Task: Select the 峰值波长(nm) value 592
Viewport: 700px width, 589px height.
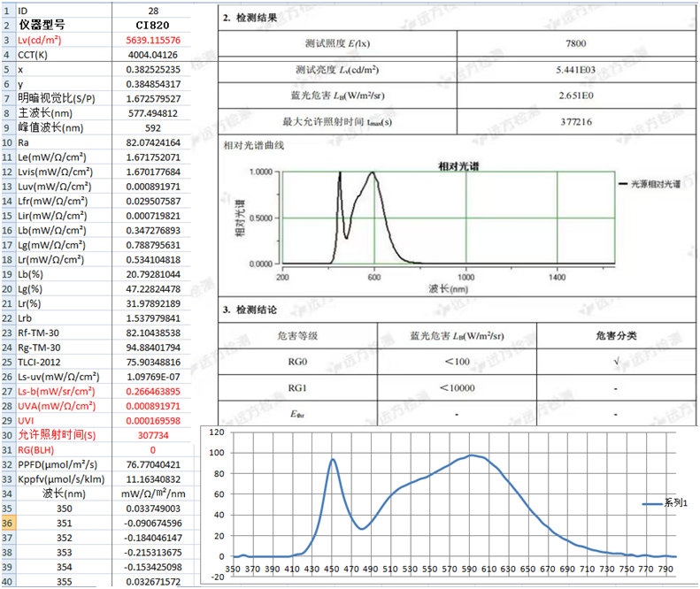Action: (153, 127)
